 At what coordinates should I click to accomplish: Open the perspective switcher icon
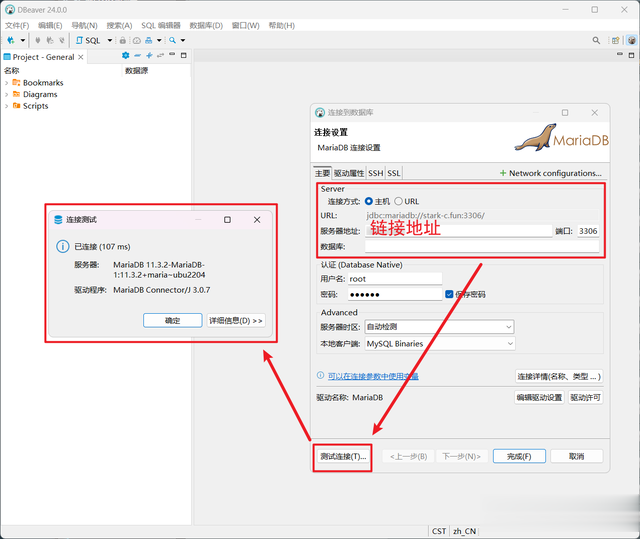[x=616, y=40]
